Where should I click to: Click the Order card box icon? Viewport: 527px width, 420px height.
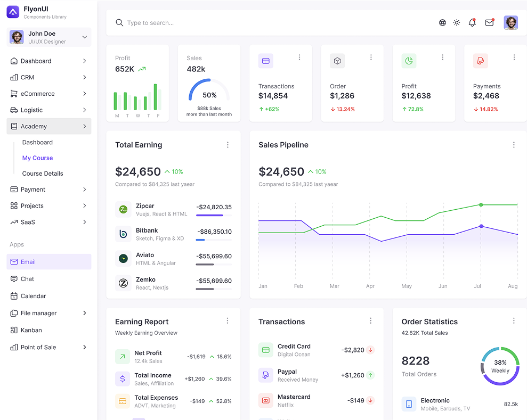coord(337,61)
